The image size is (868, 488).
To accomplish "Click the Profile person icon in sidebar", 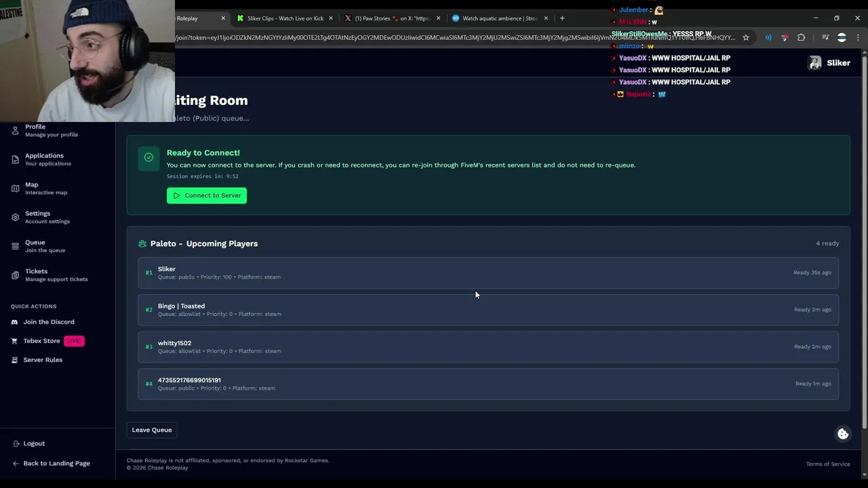I will 15,130.
